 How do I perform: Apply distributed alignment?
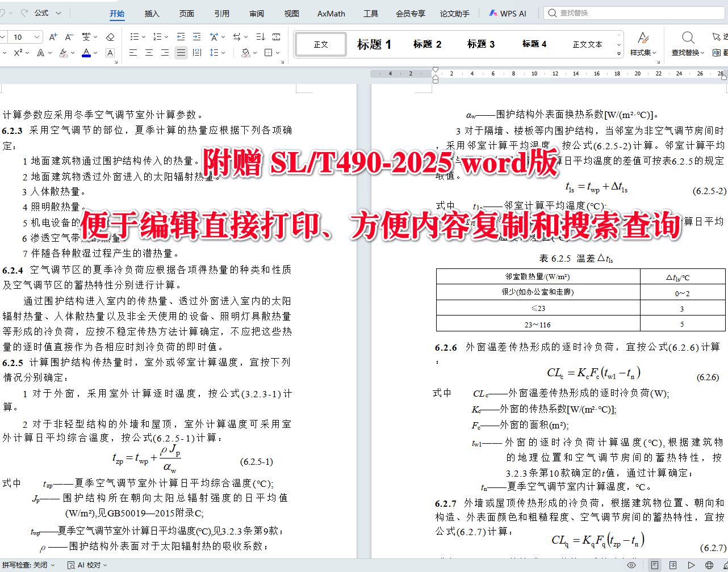click(x=197, y=53)
